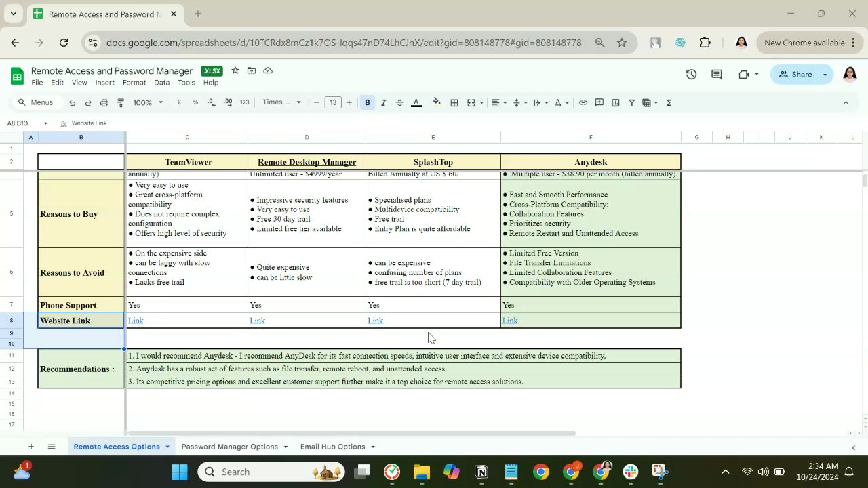Click the Redo arrow in toolbar
Screen dimensions: 868x488
[x=88, y=103]
